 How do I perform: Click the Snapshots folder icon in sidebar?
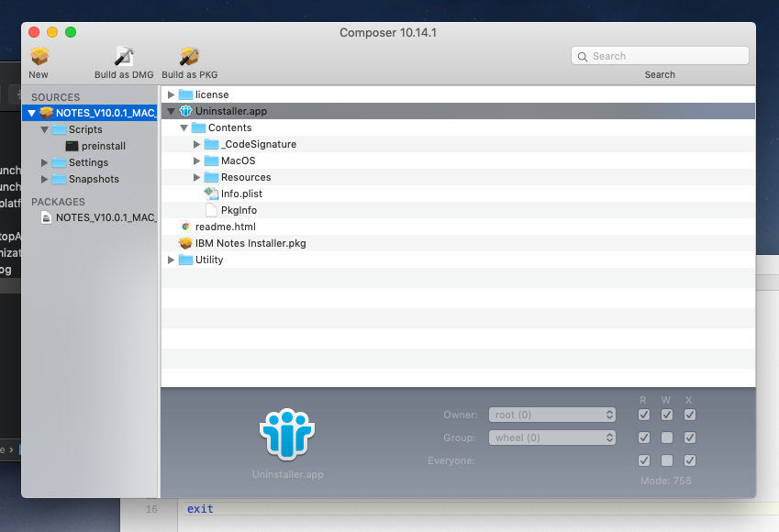[x=59, y=179]
